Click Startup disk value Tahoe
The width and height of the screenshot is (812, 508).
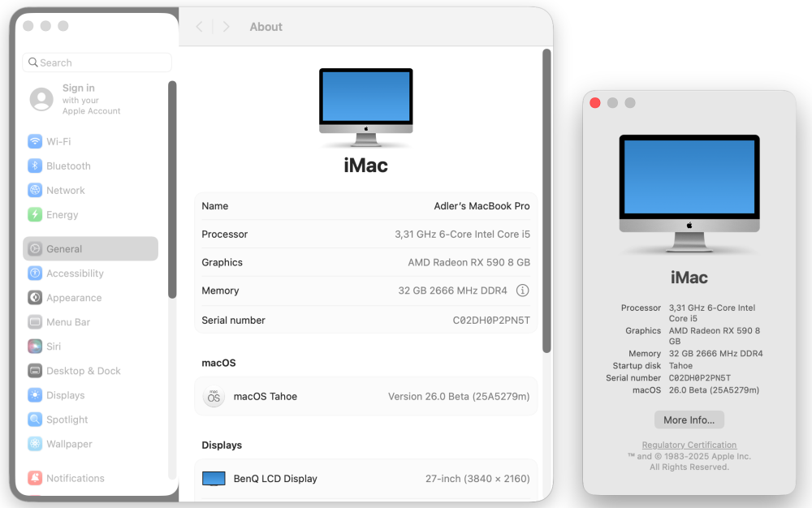click(680, 366)
